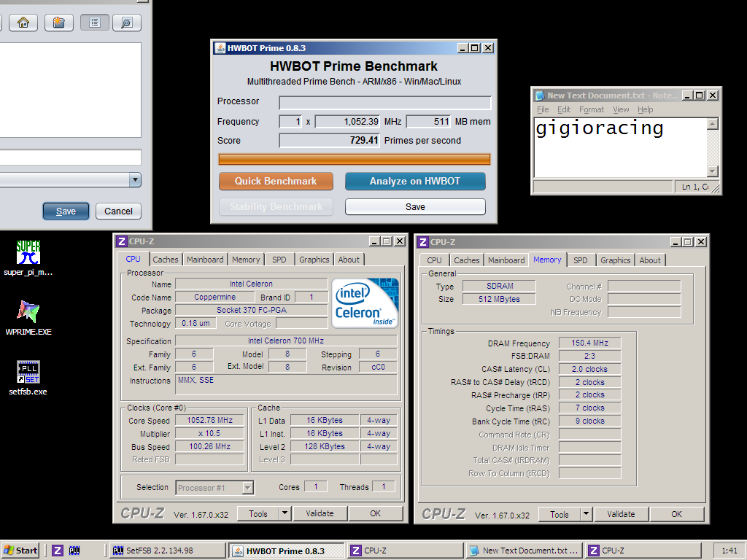Click the Core Speed value 1052.78 MHz
This screenshot has height=560, width=747.
(x=209, y=420)
